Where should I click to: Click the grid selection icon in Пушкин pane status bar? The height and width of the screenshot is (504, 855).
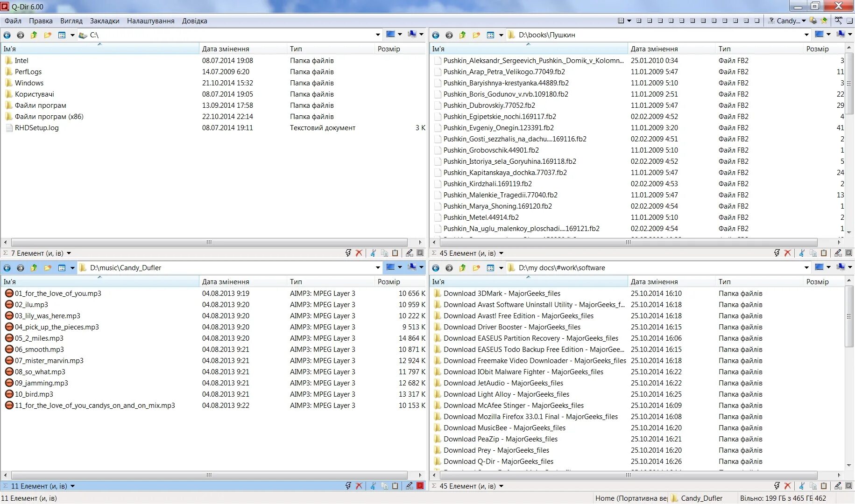pyautogui.click(x=848, y=253)
